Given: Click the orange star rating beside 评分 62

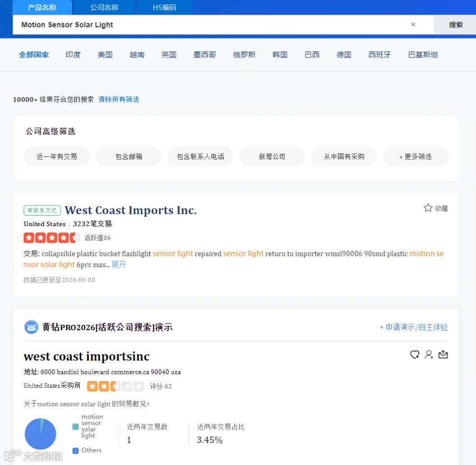Looking at the screenshot, I should 115,386.
